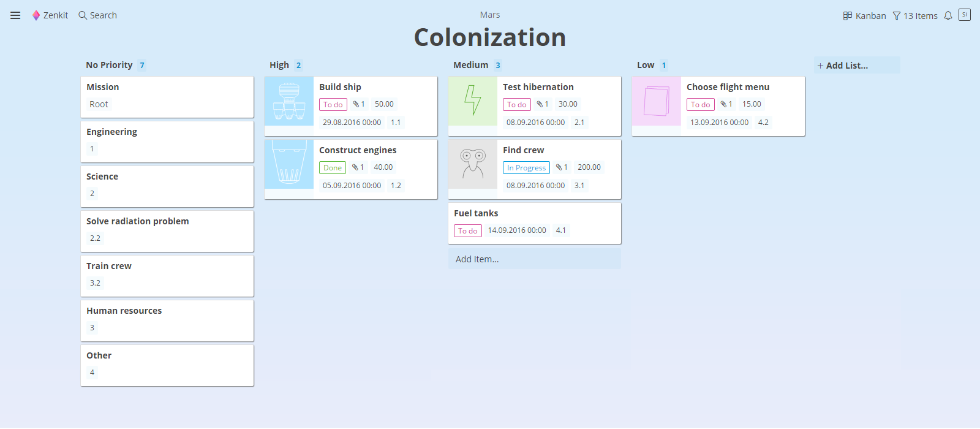The height and width of the screenshot is (429, 980).
Task: Click Add Item in Medium list
Action: pyautogui.click(x=477, y=259)
